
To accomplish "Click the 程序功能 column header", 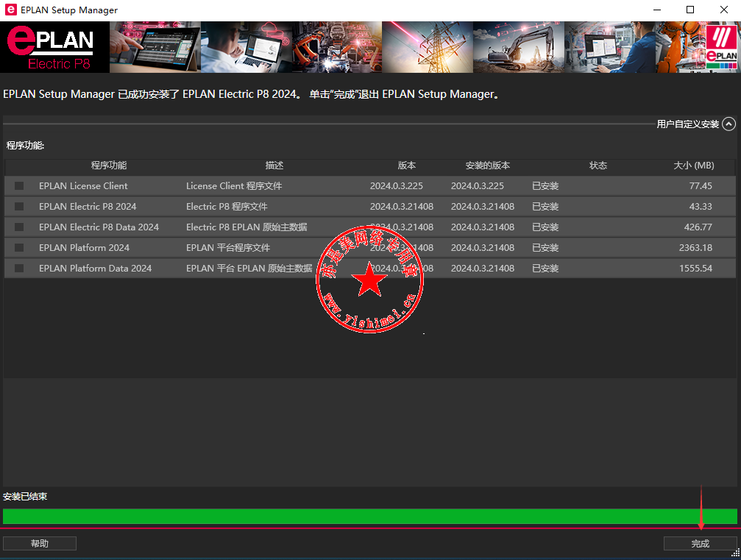I will point(109,166).
